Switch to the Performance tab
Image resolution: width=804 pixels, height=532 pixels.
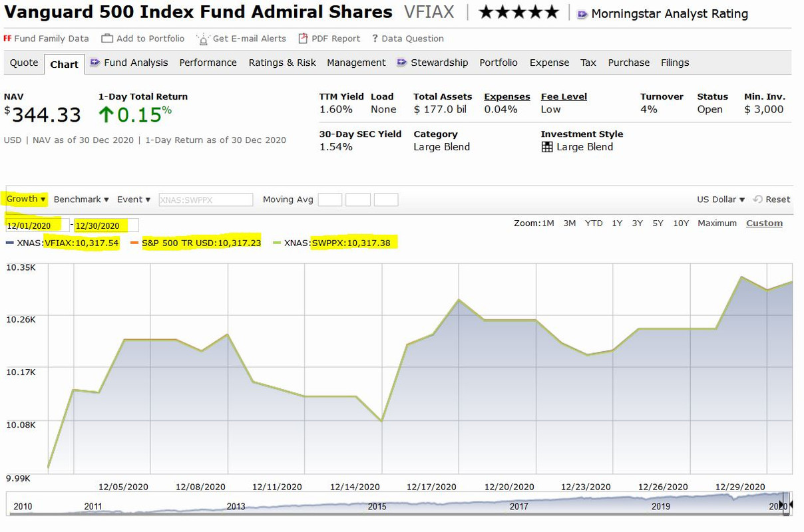pos(208,63)
